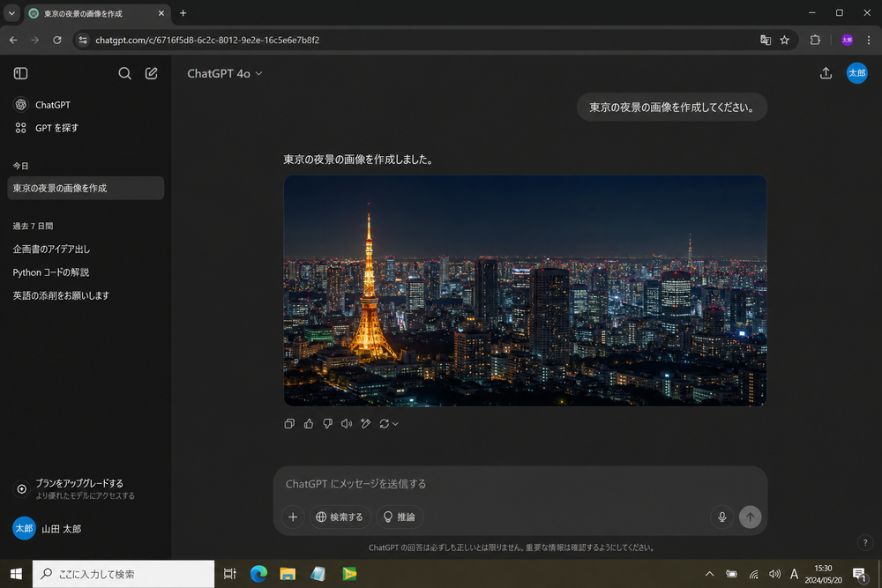The height and width of the screenshot is (588, 882).
Task: Attach a file using plus button
Action: [x=293, y=517]
